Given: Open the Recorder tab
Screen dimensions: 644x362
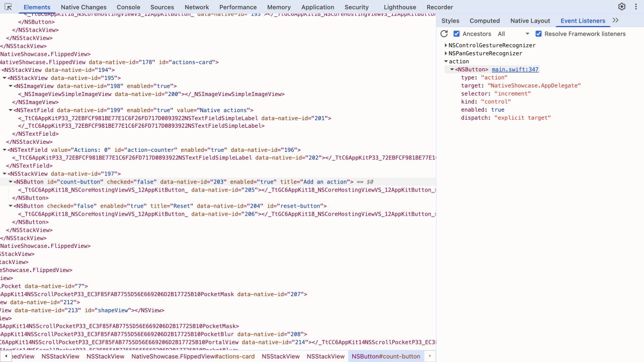Looking at the screenshot, I should [440, 7].
